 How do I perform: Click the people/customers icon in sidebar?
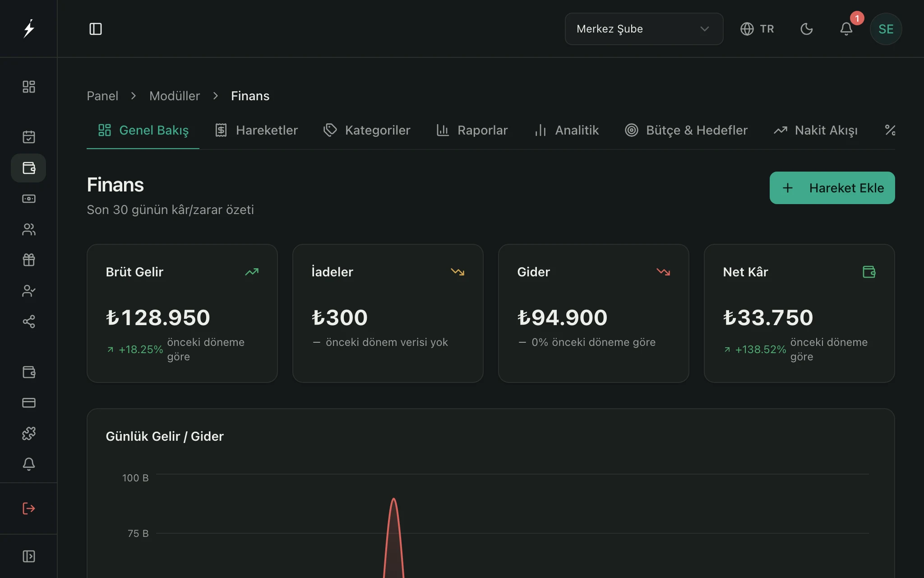click(x=29, y=229)
